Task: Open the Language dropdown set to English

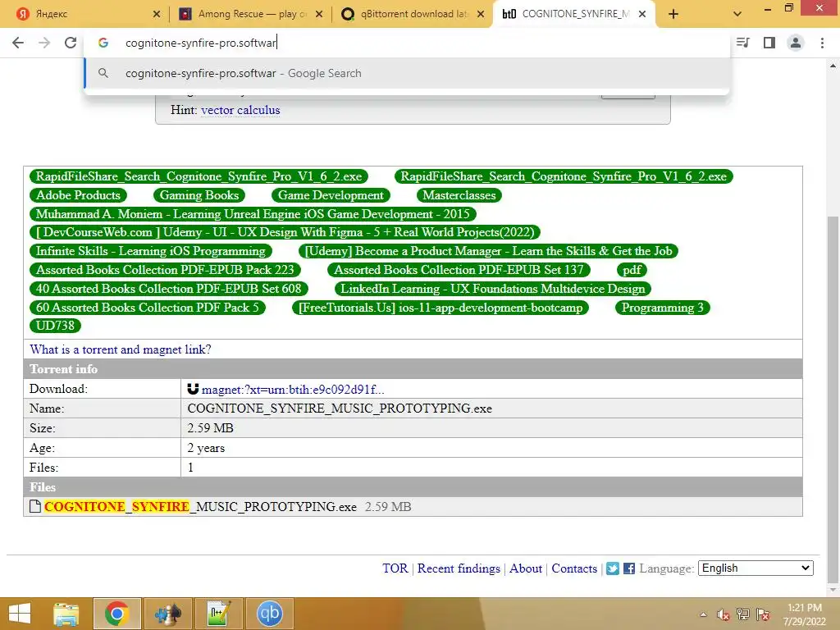Action: click(x=756, y=568)
